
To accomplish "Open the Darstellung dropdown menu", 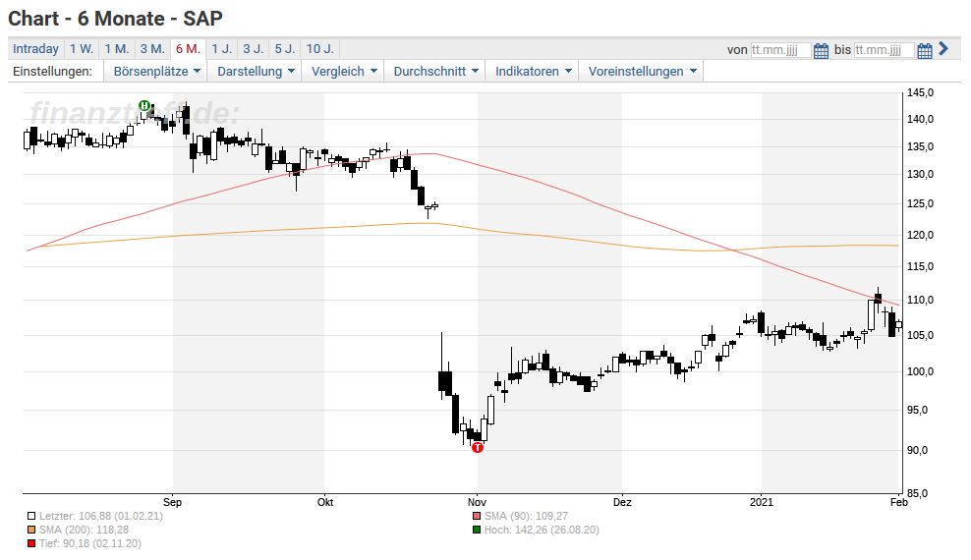I will tap(256, 71).
